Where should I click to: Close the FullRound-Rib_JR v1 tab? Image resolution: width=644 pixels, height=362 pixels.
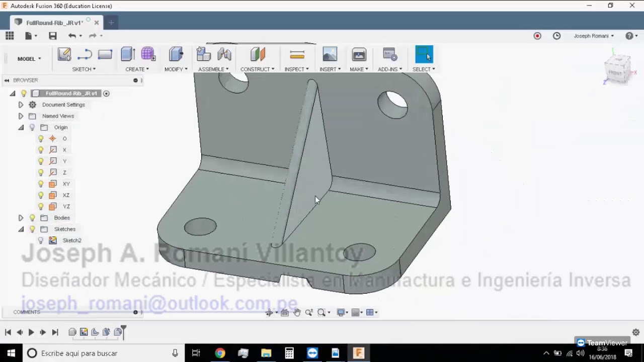(97, 23)
